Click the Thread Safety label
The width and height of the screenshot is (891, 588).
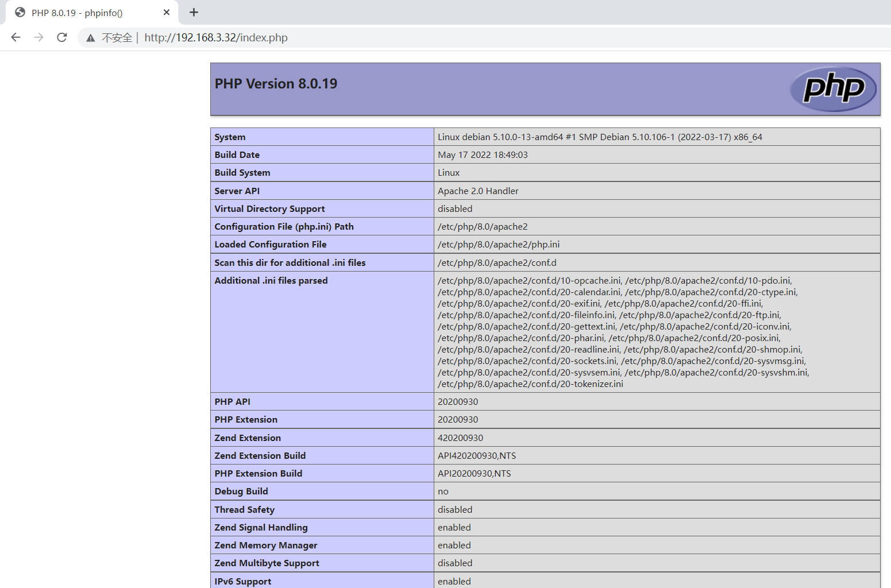[245, 510]
